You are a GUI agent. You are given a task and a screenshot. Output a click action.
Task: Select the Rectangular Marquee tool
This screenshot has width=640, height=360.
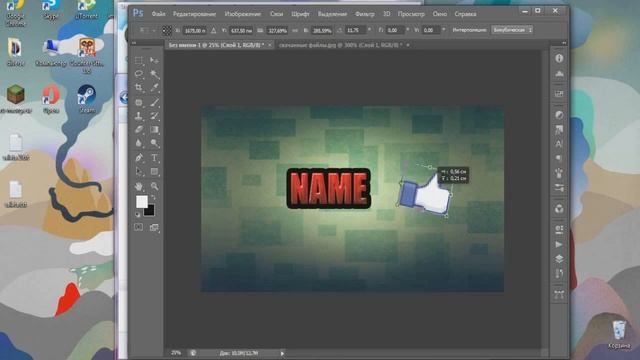tap(139, 60)
